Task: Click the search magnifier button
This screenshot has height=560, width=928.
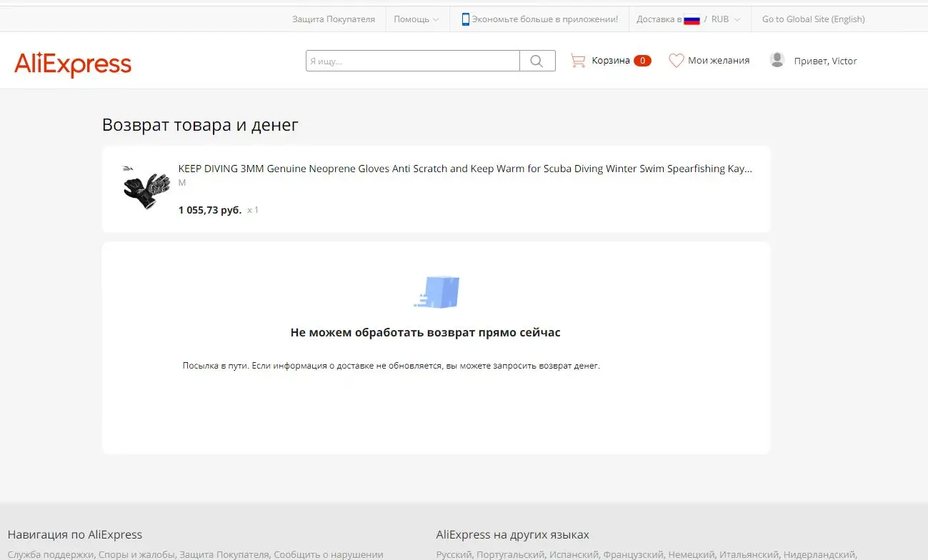Action: (x=537, y=61)
